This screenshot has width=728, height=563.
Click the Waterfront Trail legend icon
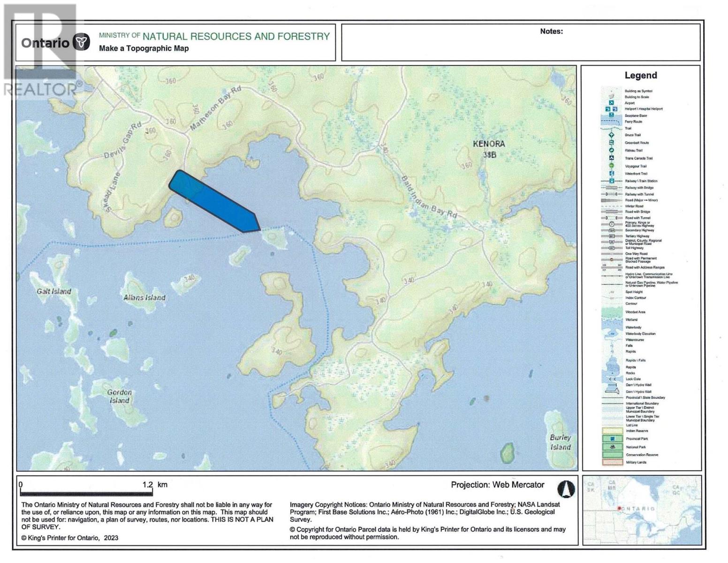[x=612, y=174]
